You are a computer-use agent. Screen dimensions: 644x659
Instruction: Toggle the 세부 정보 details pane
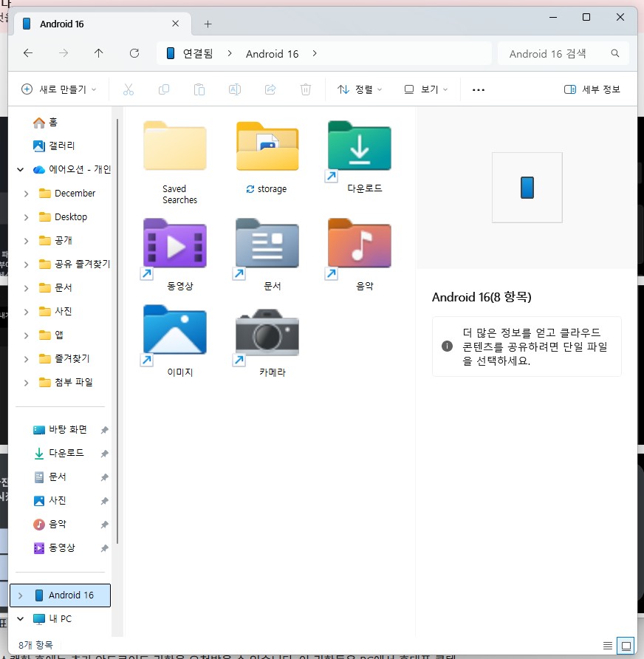coord(592,89)
